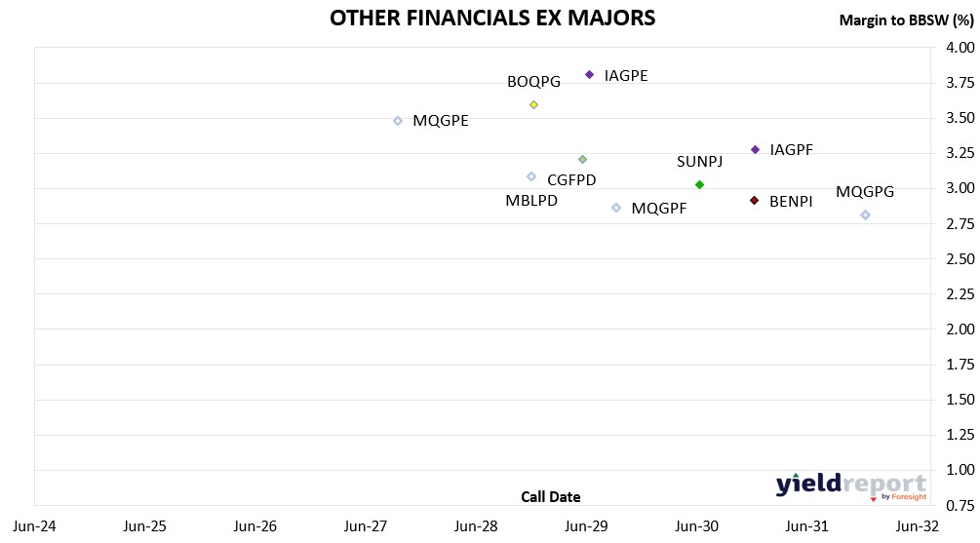
Task: Select the yellow BOQPG data point
Action: 533,104
